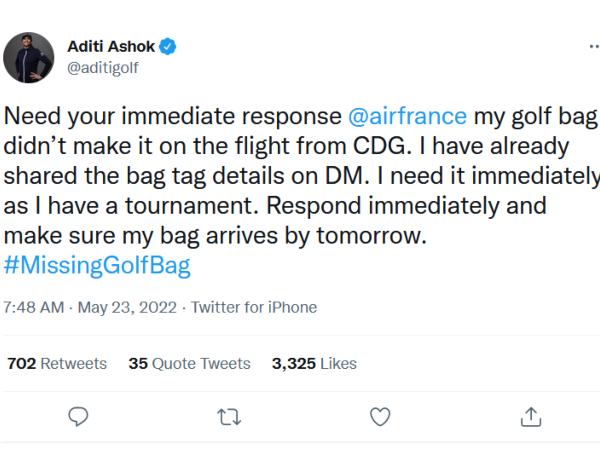Open Aditi Ashok's profile picture
This screenshot has width=600, height=450.
[28, 57]
